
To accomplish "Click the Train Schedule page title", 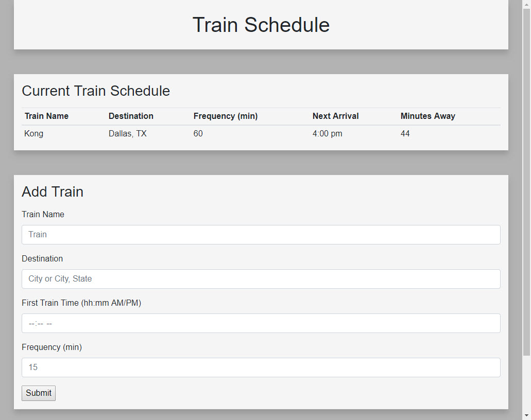I will pos(261,25).
